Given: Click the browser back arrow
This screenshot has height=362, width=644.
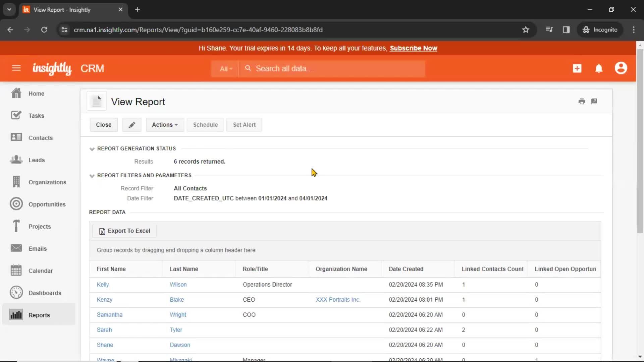Looking at the screenshot, I should coord(10,29).
